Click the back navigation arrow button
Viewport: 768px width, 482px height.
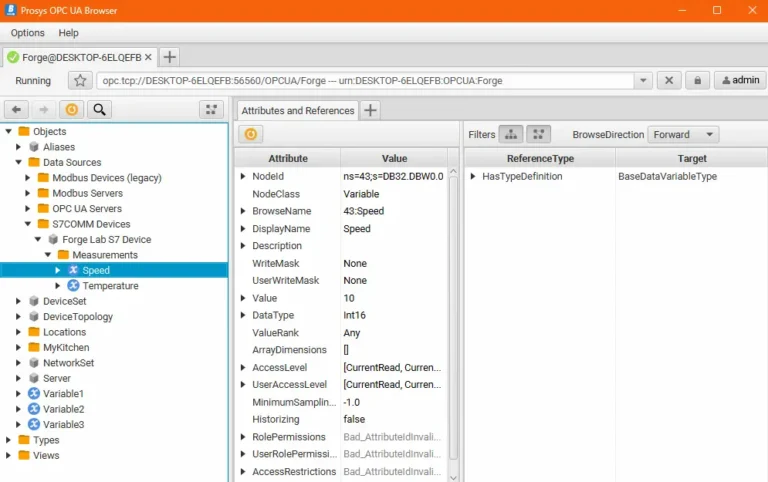(x=16, y=110)
